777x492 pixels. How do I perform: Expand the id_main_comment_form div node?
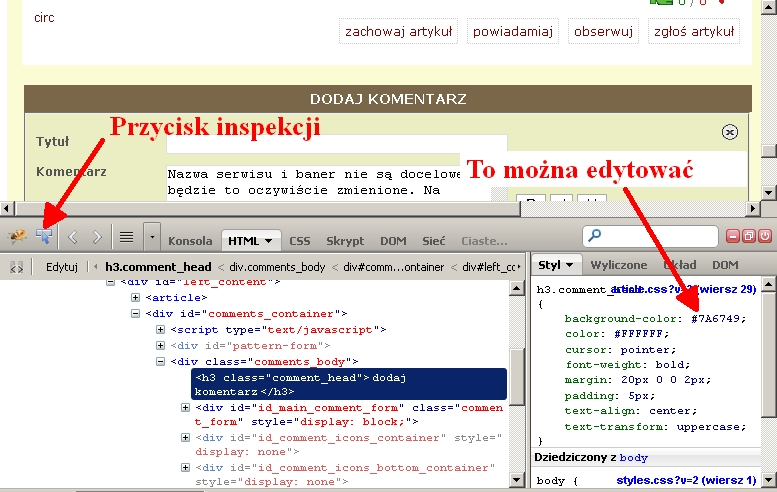(185, 408)
